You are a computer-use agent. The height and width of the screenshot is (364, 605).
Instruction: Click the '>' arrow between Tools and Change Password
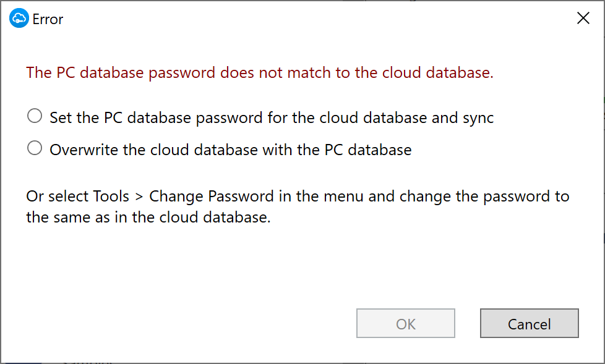139,197
